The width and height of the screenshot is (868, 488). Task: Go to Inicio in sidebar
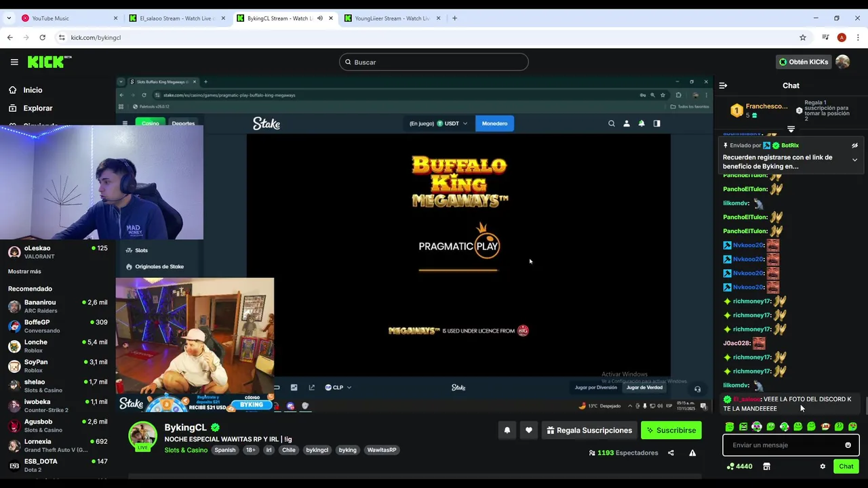click(x=33, y=90)
